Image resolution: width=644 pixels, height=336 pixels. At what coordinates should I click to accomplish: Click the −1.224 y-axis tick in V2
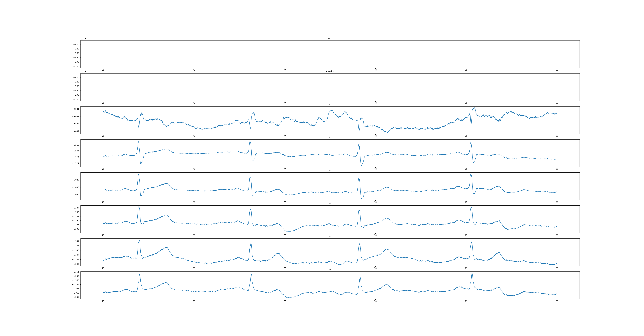(76, 163)
